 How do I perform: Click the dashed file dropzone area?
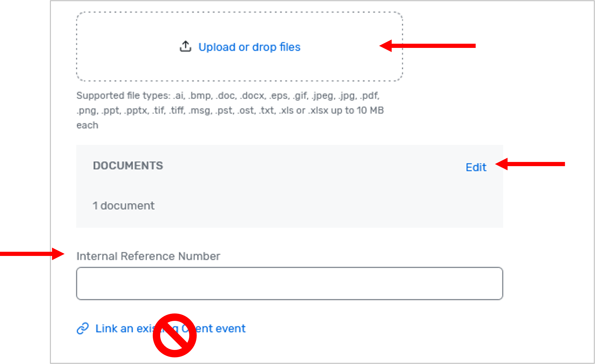240,46
